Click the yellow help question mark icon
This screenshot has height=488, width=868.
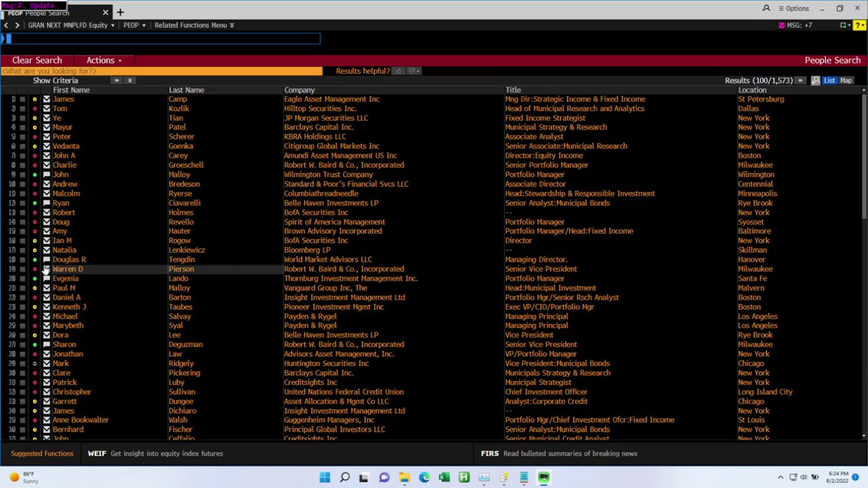coord(859,25)
